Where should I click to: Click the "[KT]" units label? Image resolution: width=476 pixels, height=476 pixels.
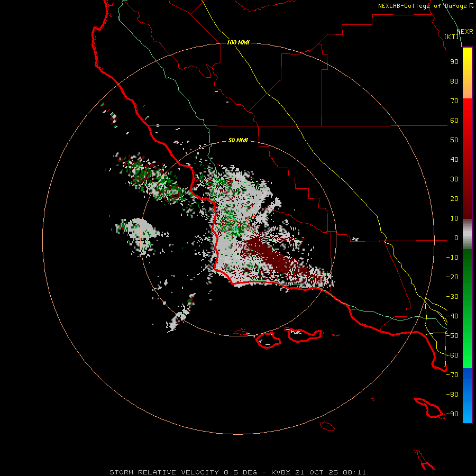[452, 36]
